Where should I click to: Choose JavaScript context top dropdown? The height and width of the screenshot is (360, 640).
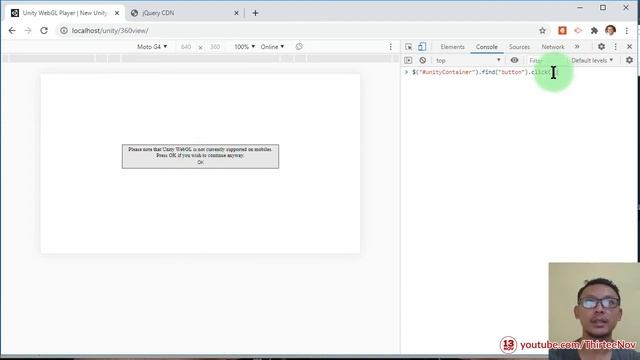pyautogui.click(x=468, y=60)
